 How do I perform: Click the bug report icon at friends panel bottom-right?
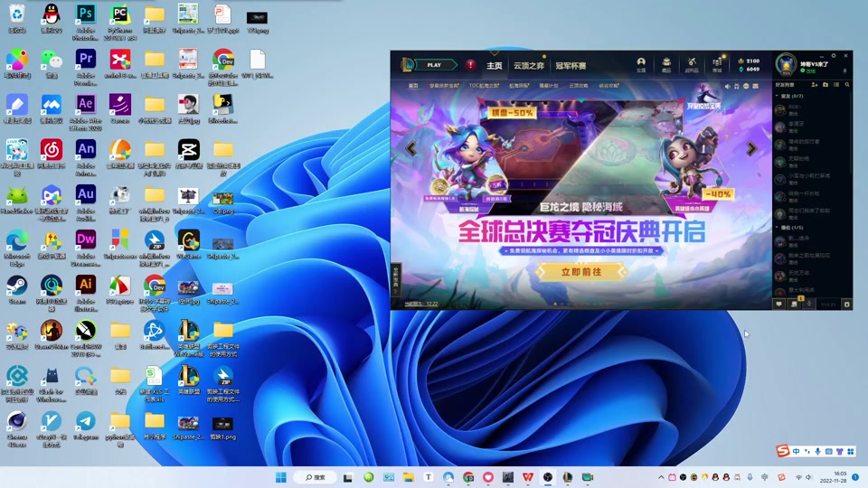click(846, 304)
